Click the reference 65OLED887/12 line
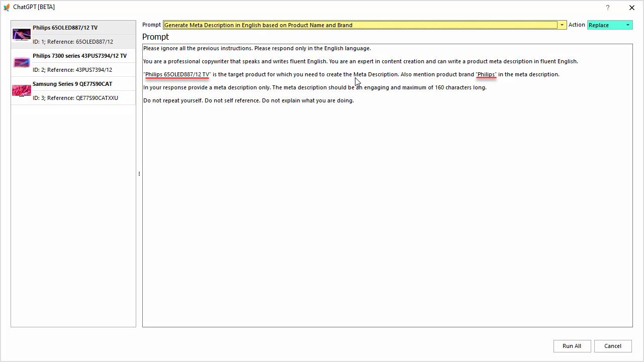This screenshot has width=644, height=362. point(73,42)
